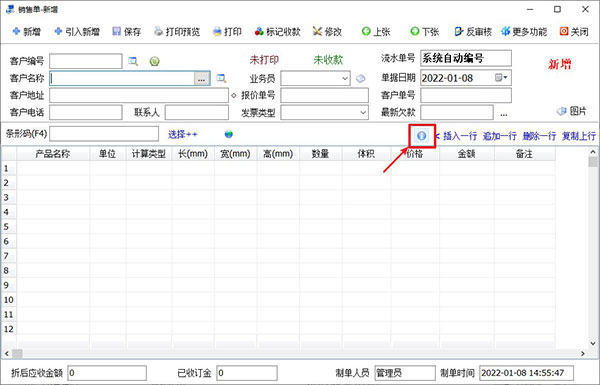The height and width of the screenshot is (385, 600).
Task: Expand the 发票类型 invoice type dropdown
Action: tap(363, 113)
